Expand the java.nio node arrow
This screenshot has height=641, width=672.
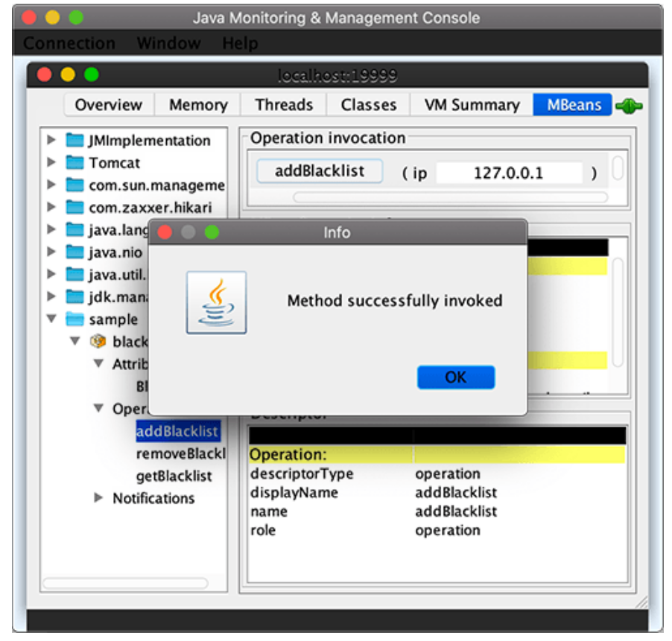click(x=51, y=252)
